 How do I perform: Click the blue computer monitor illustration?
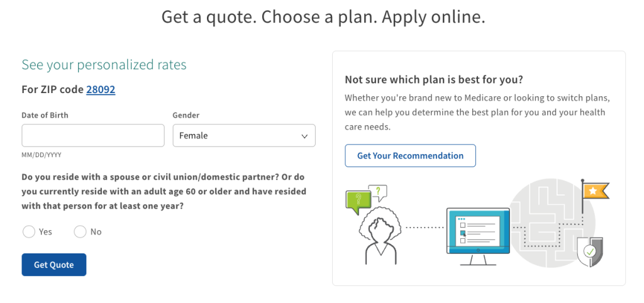click(478, 236)
